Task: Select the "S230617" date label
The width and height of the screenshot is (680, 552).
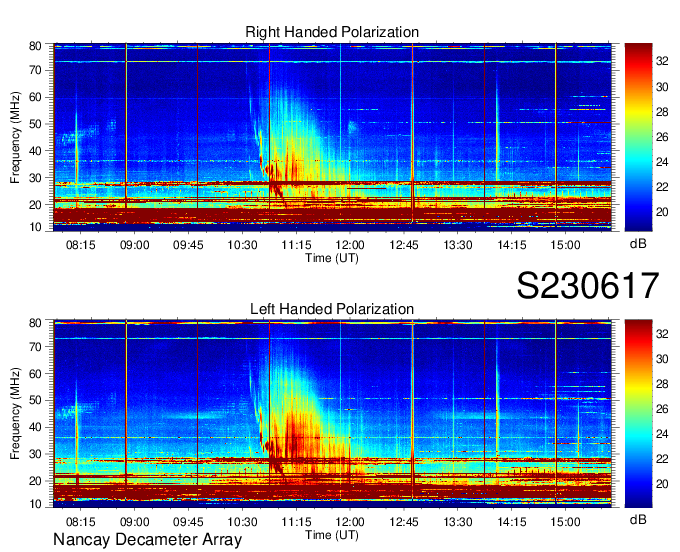Action: (x=588, y=285)
